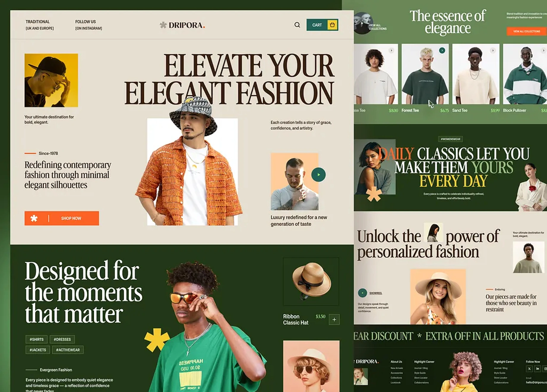This screenshot has width=547, height=392.
Task: Click the arrow on Forest Tee card
Action: pos(442,50)
